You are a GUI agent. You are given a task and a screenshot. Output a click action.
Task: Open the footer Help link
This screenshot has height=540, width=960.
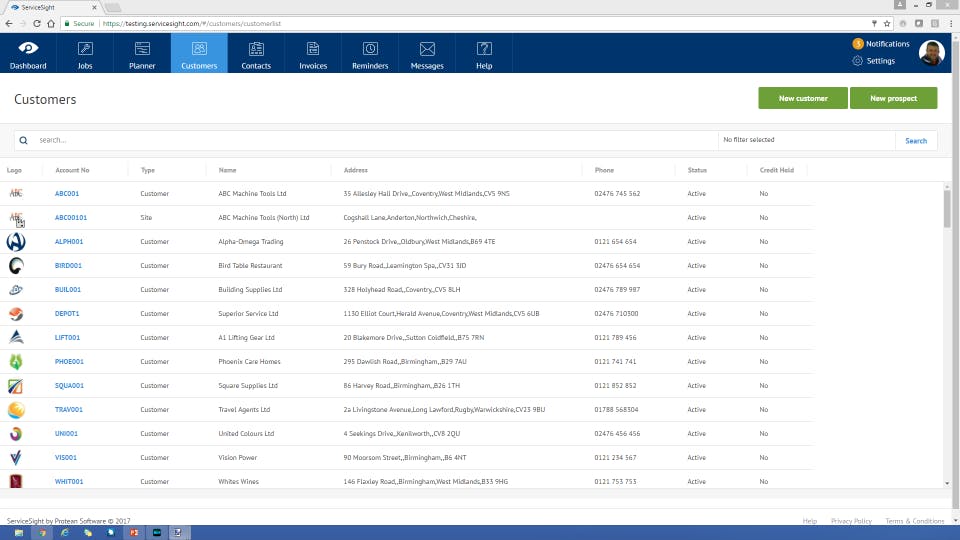coord(809,521)
